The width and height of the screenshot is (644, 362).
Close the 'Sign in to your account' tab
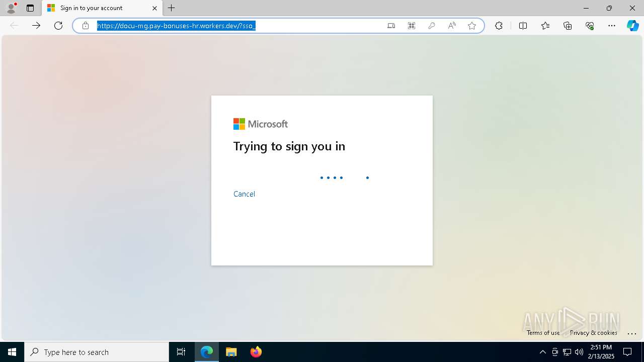[154, 8]
